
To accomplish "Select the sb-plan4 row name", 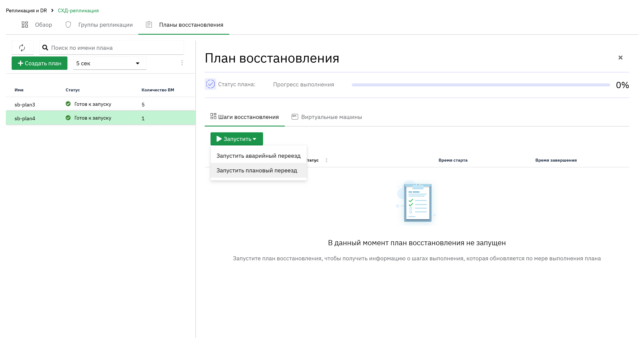I will pyautogui.click(x=25, y=118).
